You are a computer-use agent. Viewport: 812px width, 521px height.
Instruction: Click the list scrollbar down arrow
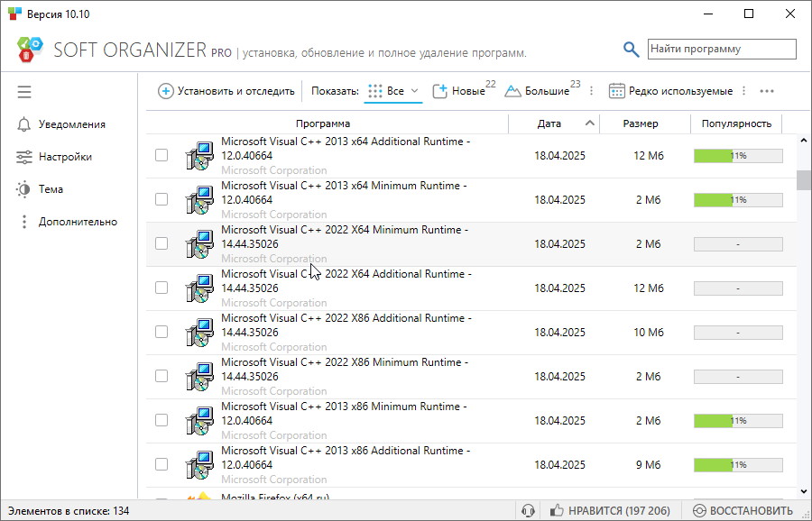[x=804, y=491]
